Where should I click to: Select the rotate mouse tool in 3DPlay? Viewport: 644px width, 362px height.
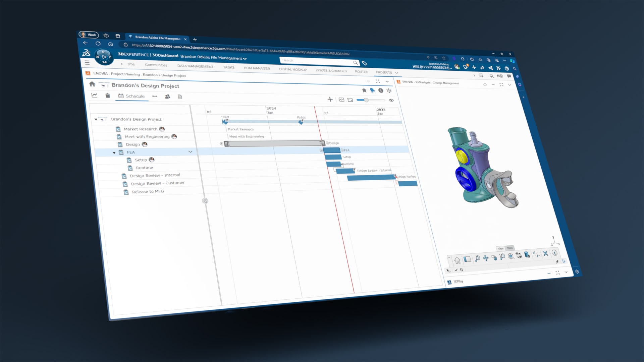pos(494,257)
